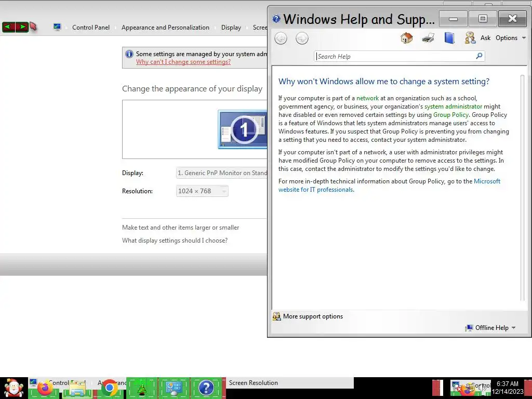The width and height of the screenshot is (532, 399).
Task: Click computer icon at breadcrumb start
Action: 57,27
